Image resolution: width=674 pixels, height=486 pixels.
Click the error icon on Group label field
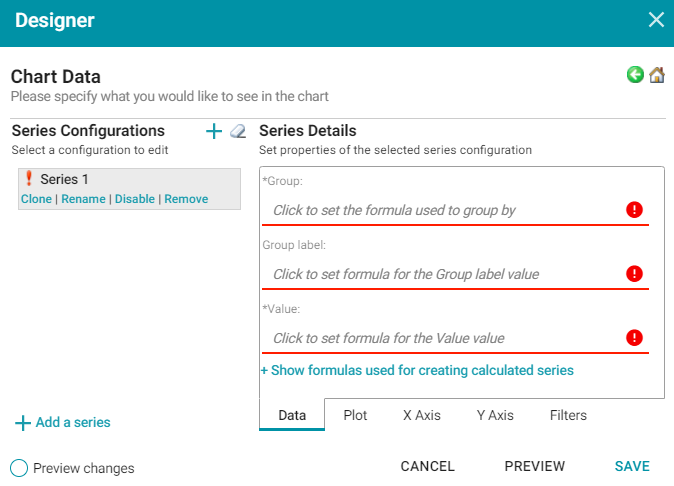(x=634, y=274)
